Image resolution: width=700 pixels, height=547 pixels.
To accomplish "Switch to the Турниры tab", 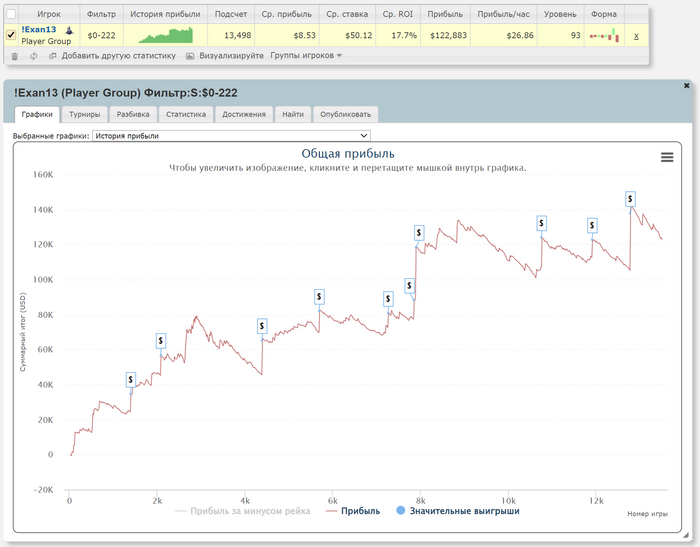I will (84, 114).
